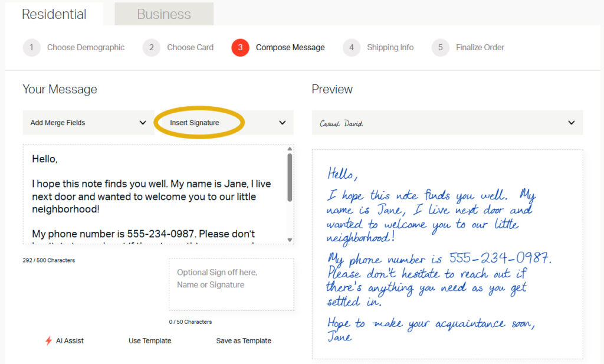Click the Use Template button
Screen dimensions: 604x364
click(149, 340)
